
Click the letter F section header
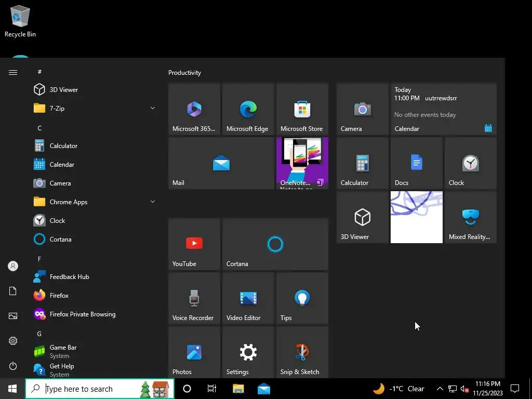pos(39,259)
